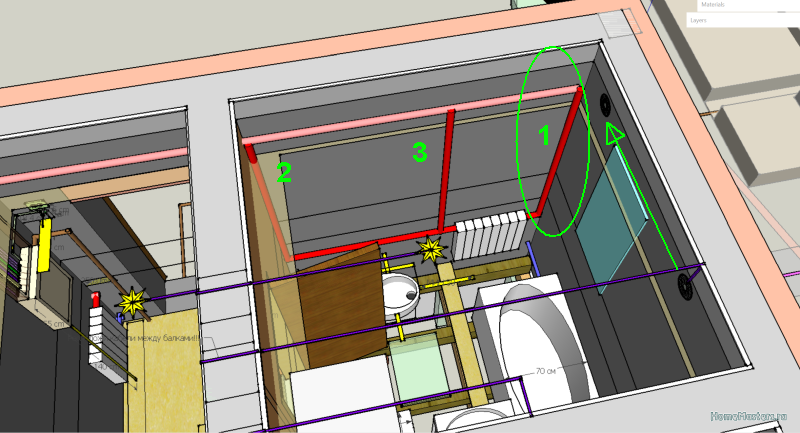Click the green number 2 label
800x433 pixels.
pos(285,172)
